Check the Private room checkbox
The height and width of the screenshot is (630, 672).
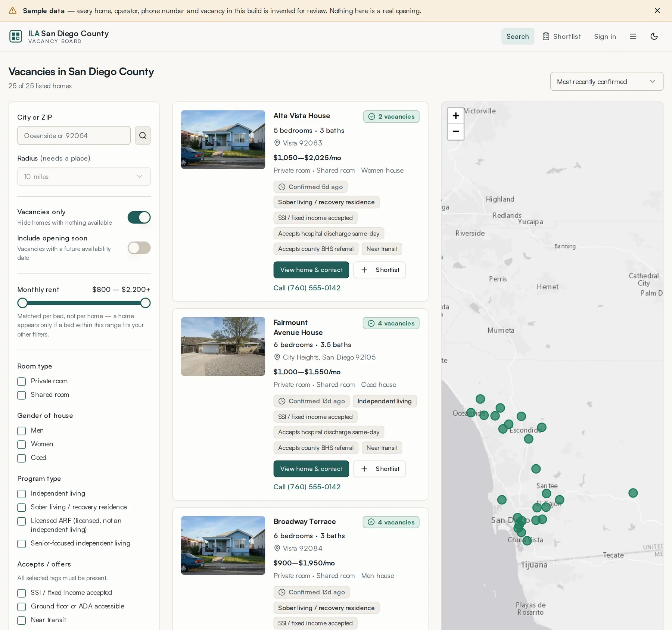[22, 381]
